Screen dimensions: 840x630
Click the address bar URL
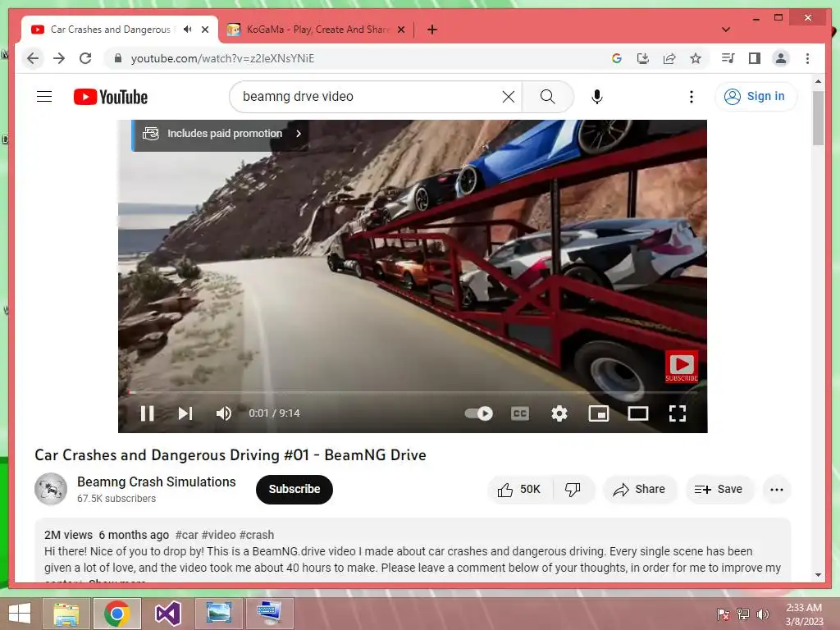222,58
